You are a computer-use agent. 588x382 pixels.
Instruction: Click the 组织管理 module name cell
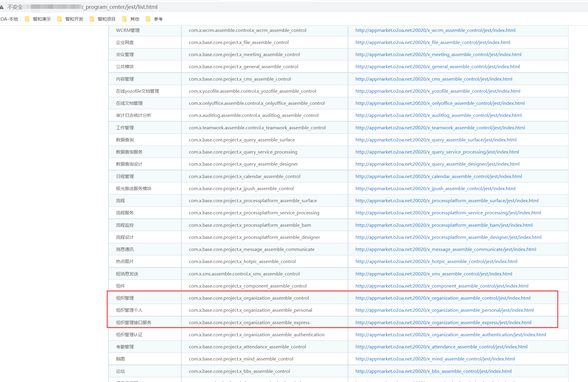click(125, 298)
